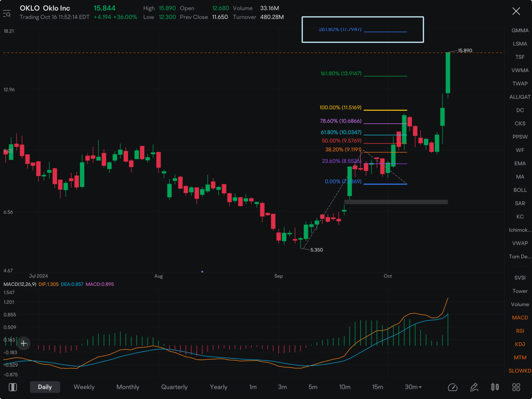Select the gray rectangle drawing on chart

pyautogui.click(x=396, y=202)
